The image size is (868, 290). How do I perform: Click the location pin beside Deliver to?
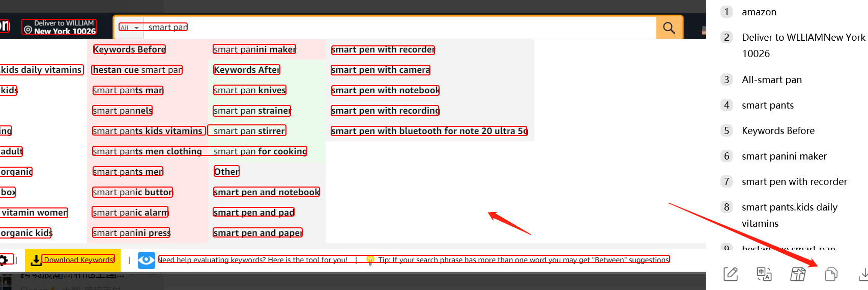(28, 30)
